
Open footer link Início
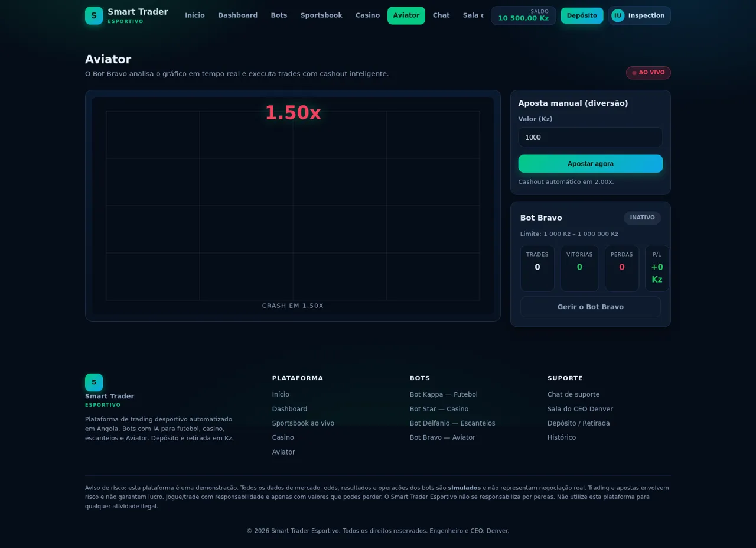click(281, 394)
